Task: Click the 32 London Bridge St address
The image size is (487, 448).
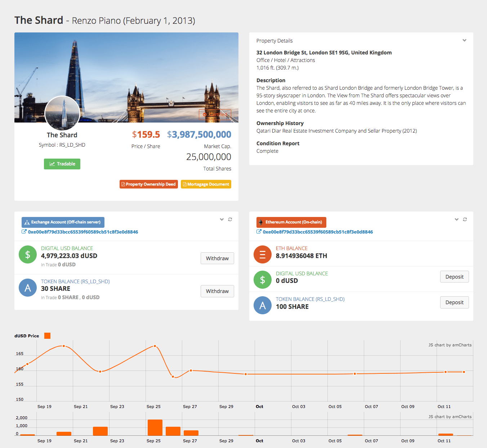Action: tap(324, 53)
